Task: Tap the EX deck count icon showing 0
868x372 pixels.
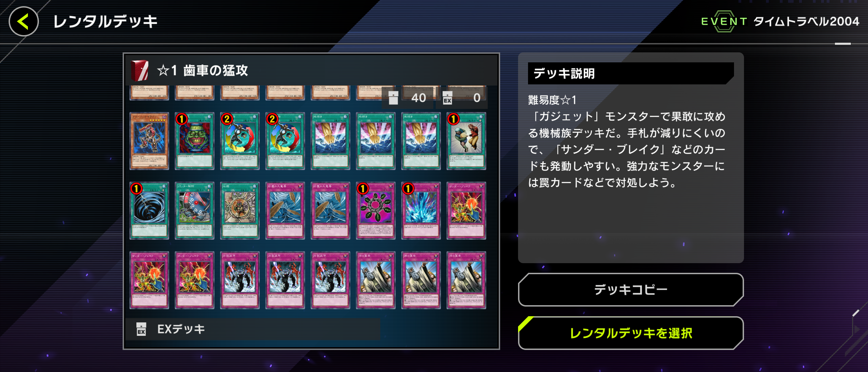Action: coord(447,98)
